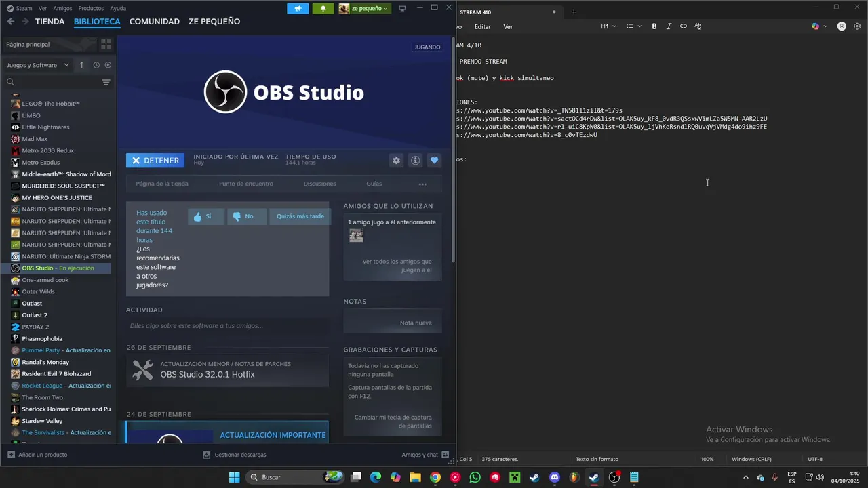Toggle recent activity clock filter in library
The height and width of the screenshot is (488, 868).
point(96,65)
